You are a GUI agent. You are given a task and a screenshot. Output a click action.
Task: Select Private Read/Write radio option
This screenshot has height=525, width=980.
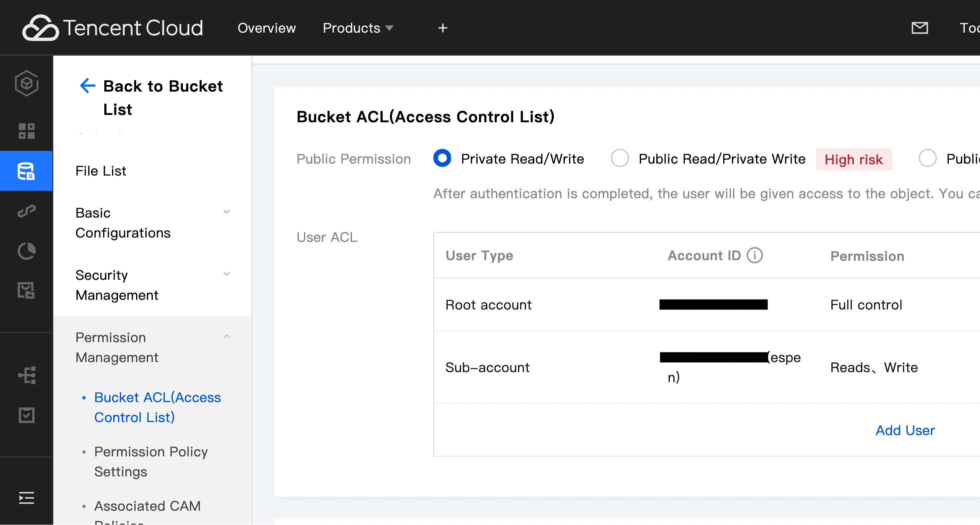[442, 158]
